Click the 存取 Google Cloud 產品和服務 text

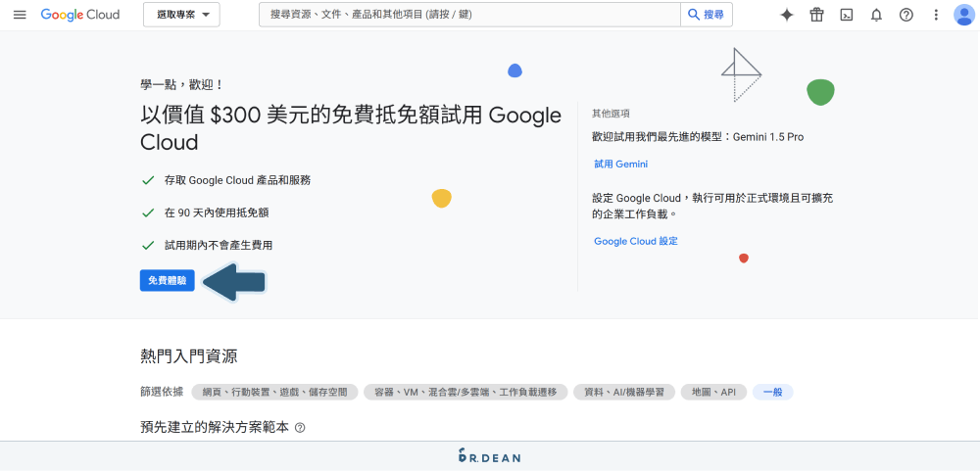[x=237, y=180]
